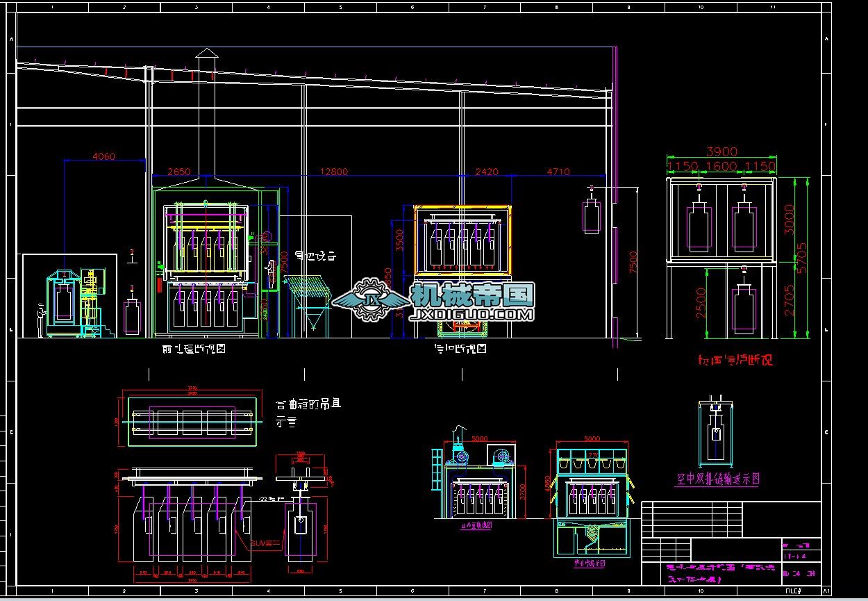Select the magenta caption under the spray booth view
The height and width of the screenshot is (601, 868).
(591, 563)
